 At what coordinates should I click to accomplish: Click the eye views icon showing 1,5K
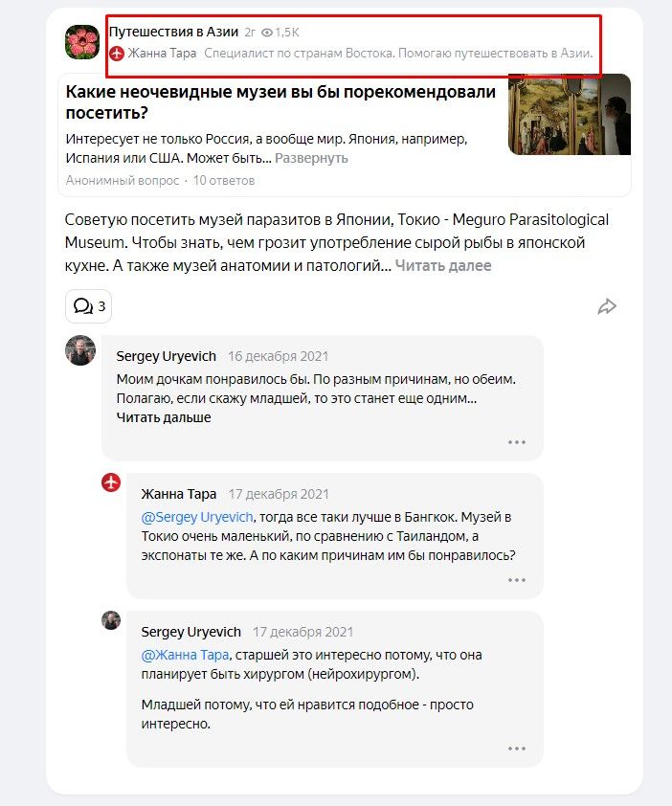click(x=267, y=33)
